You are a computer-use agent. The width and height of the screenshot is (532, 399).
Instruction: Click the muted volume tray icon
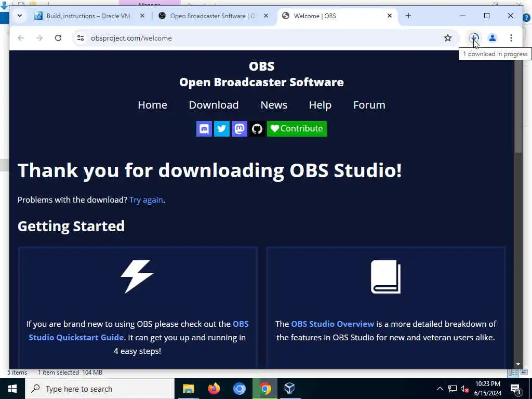coord(465,389)
